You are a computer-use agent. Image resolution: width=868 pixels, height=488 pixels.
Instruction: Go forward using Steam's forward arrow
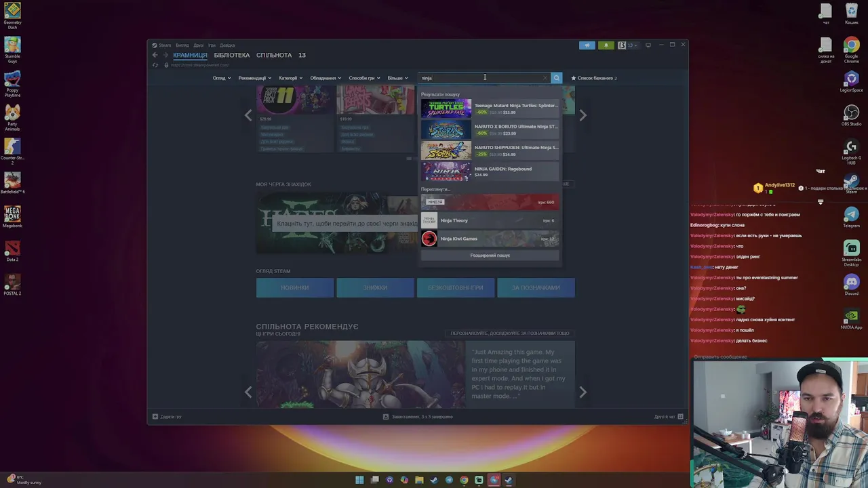coord(165,55)
